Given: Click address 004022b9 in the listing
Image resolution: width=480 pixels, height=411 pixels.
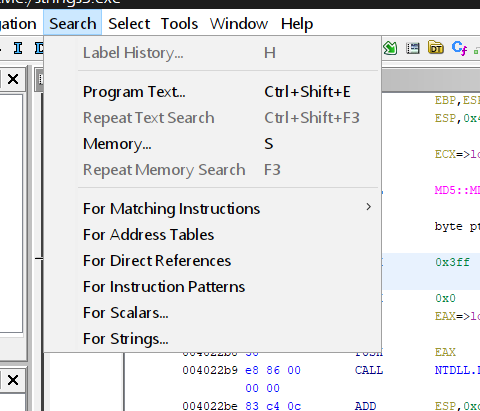Looking at the screenshot, I should (210, 370).
